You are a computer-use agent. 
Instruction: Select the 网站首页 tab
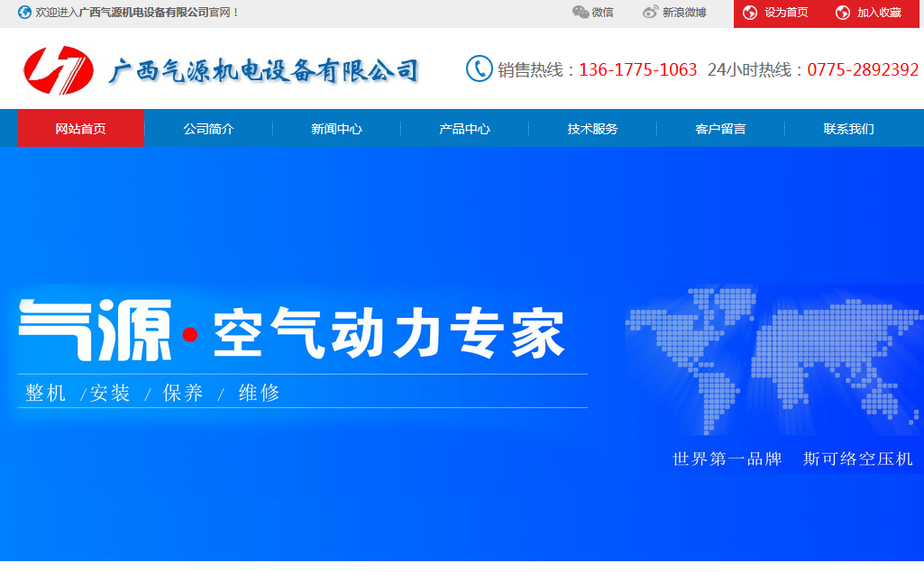pyautogui.click(x=80, y=128)
